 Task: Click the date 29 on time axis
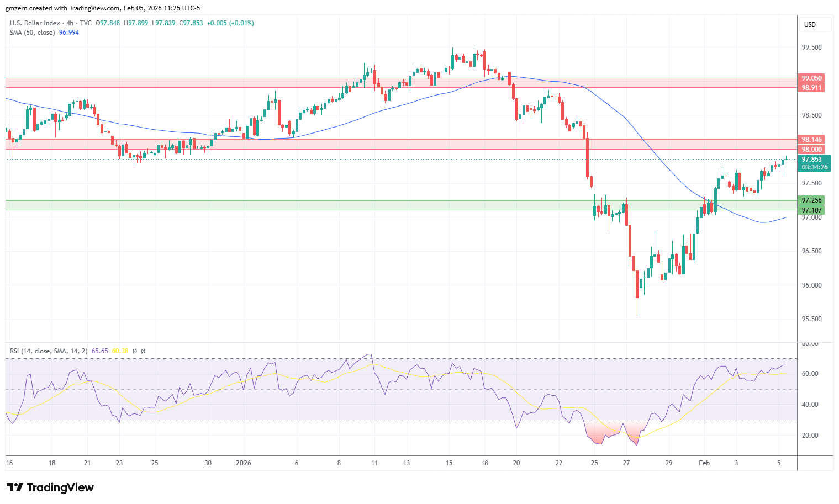669,463
